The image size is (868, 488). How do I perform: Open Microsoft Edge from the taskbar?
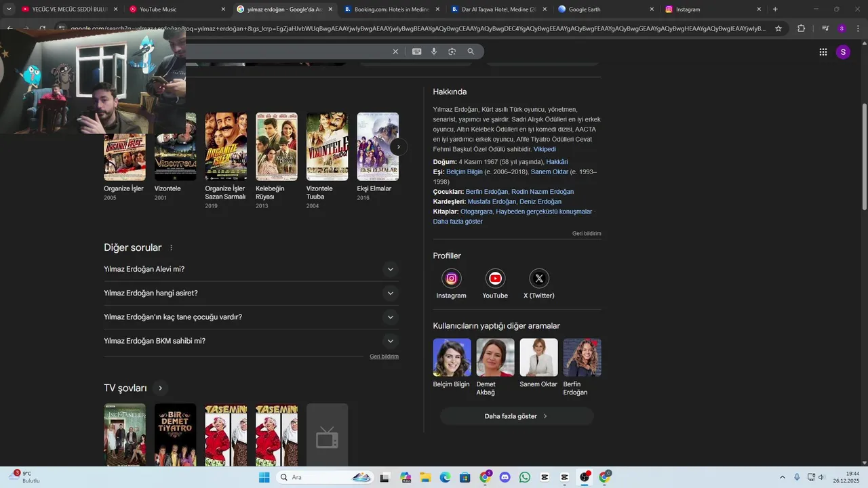tap(445, 477)
